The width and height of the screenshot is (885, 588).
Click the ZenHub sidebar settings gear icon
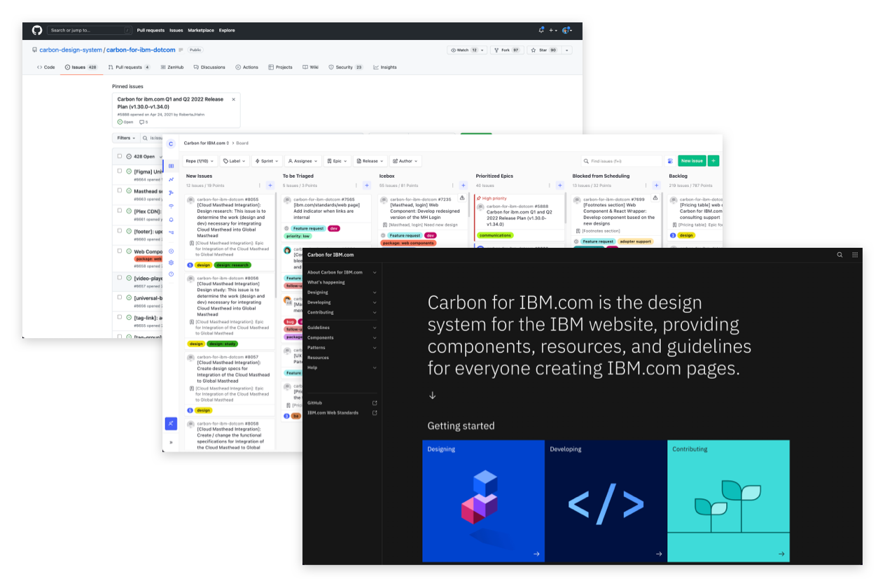[171, 262]
